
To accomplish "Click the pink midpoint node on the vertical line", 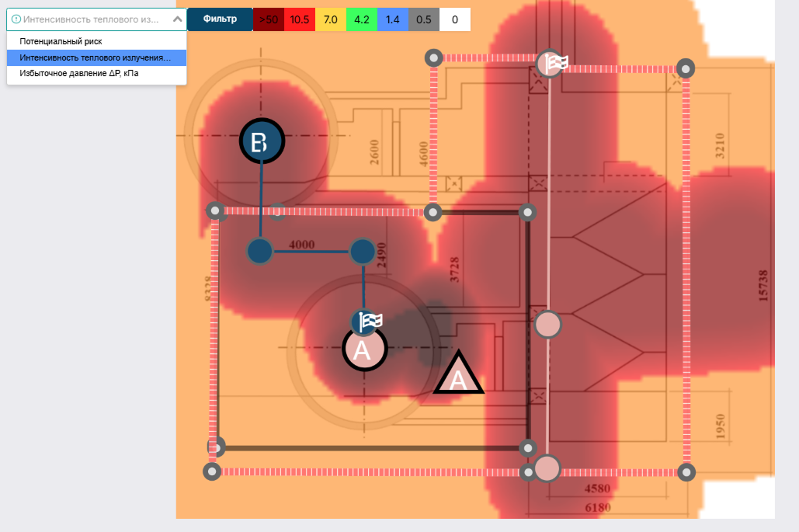I will coord(547,325).
